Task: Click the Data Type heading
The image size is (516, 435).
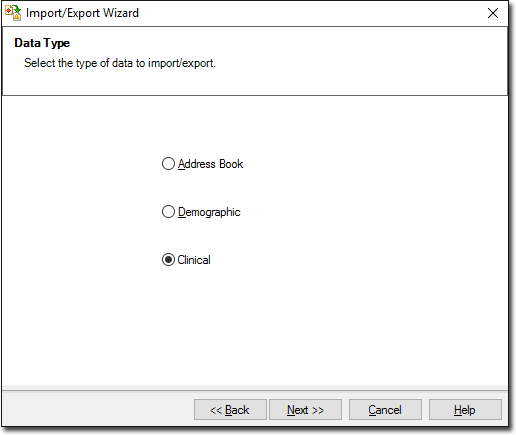Action: pyautogui.click(x=42, y=43)
